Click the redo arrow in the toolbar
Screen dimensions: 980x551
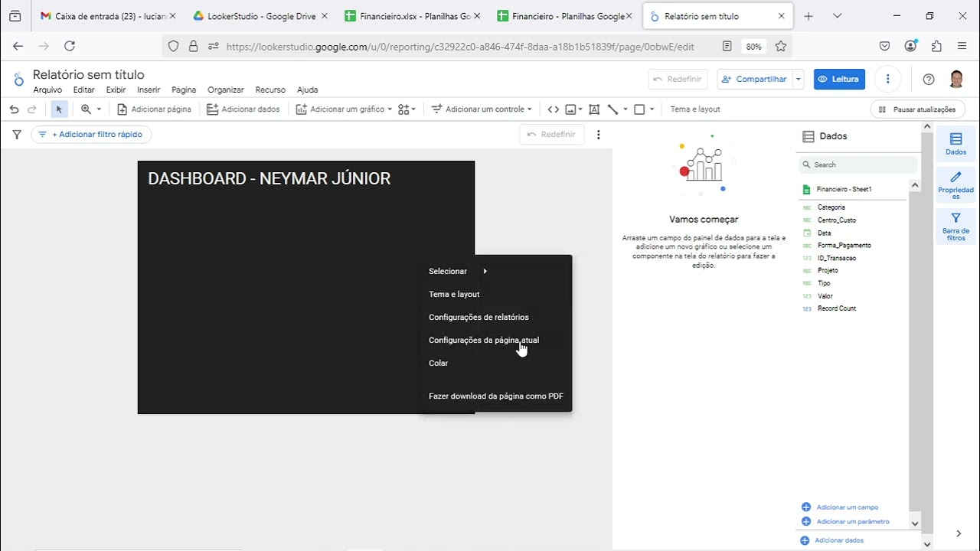coord(32,109)
